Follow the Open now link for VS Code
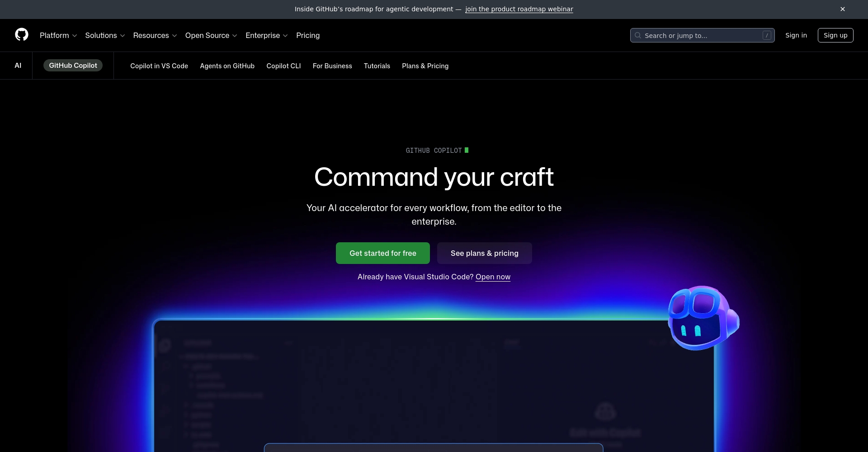868x452 pixels. click(x=492, y=277)
